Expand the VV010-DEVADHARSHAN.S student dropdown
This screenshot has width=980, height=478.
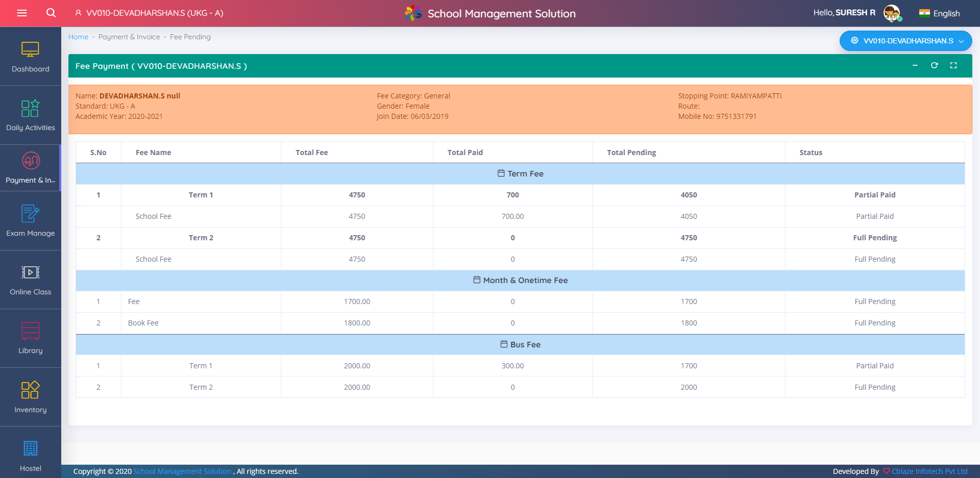(x=905, y=41)
